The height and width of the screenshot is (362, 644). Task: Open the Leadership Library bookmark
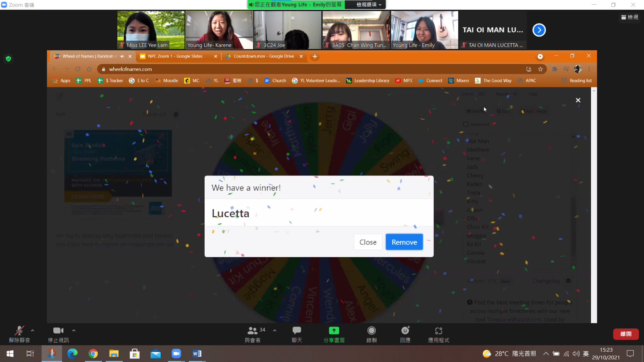coord(367,81)
